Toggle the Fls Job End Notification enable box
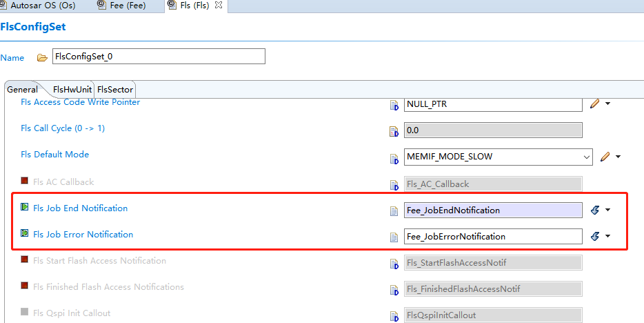 click(25, 206)
